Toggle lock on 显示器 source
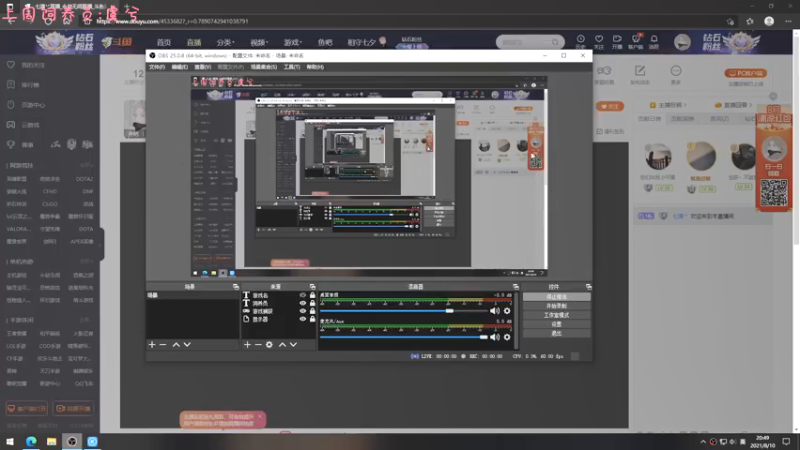 click(x=312, y=319)
